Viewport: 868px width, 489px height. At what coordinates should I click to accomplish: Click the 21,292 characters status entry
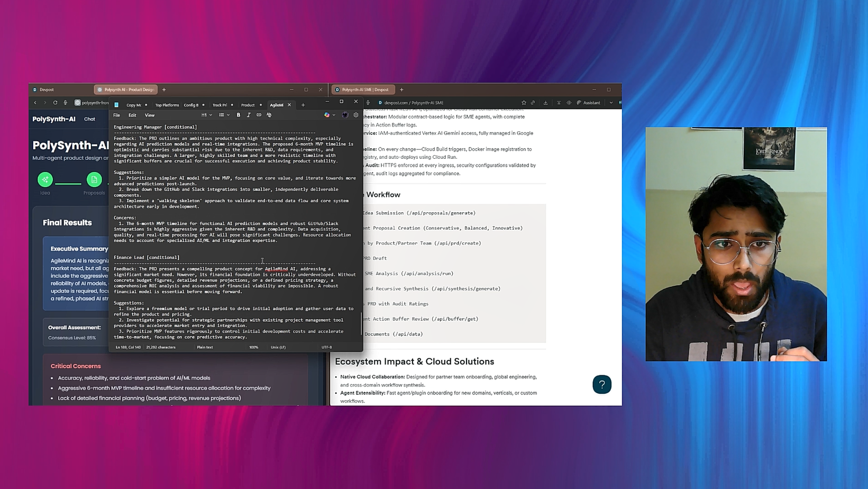tap(161, 347)
